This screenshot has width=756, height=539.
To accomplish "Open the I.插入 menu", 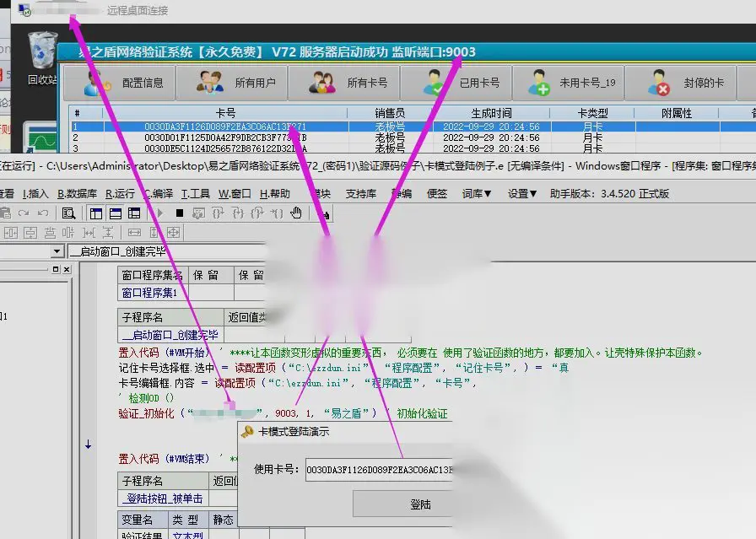I will pyautogui.click(x=35, y=194).
